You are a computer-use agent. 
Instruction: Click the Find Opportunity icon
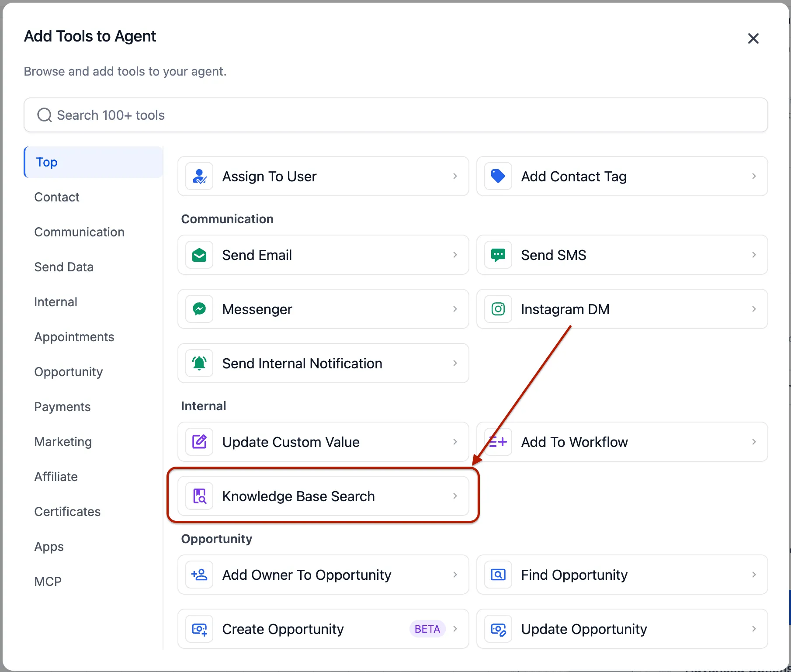pos(498,575)
